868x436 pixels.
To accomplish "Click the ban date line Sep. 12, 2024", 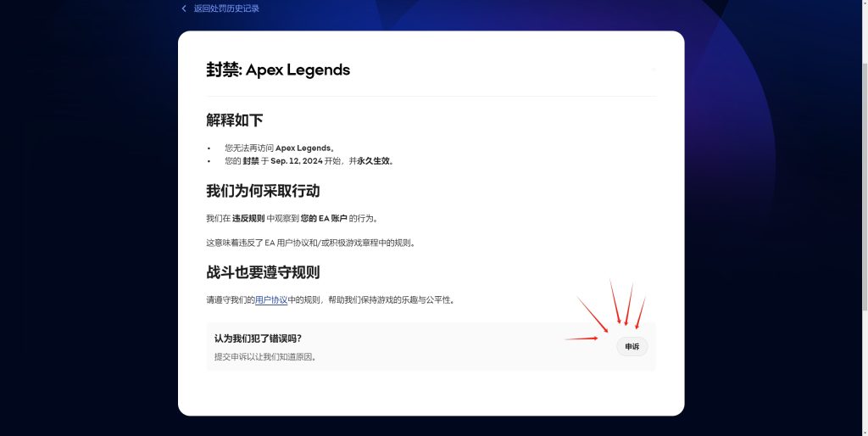I will click(x=309, y=161).
